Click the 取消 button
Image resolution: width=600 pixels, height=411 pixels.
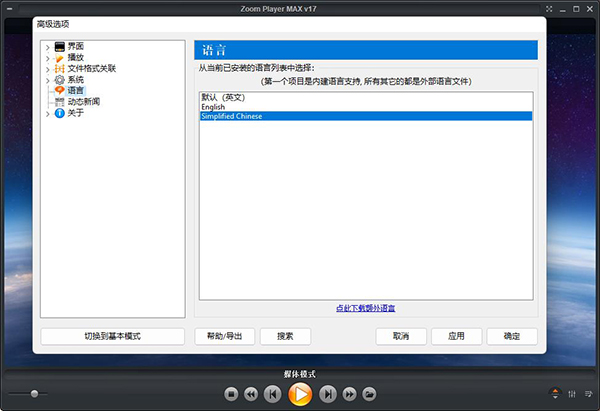401,336
